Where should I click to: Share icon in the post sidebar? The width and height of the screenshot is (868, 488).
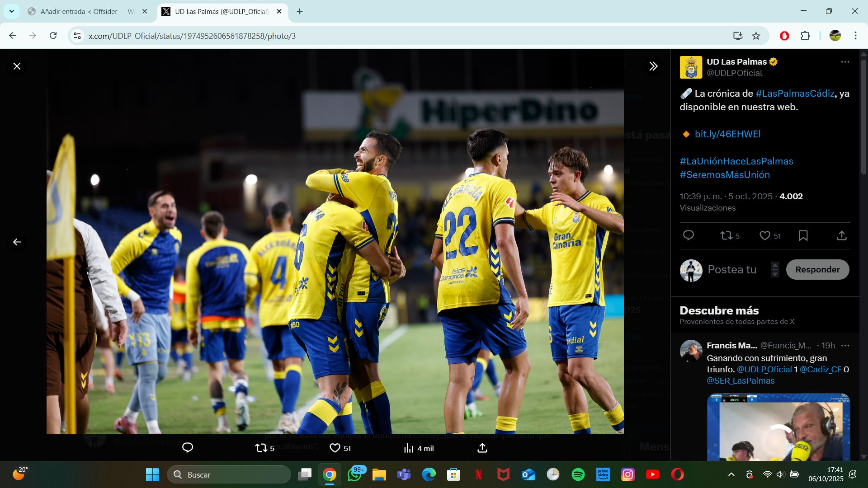(841, 235)
